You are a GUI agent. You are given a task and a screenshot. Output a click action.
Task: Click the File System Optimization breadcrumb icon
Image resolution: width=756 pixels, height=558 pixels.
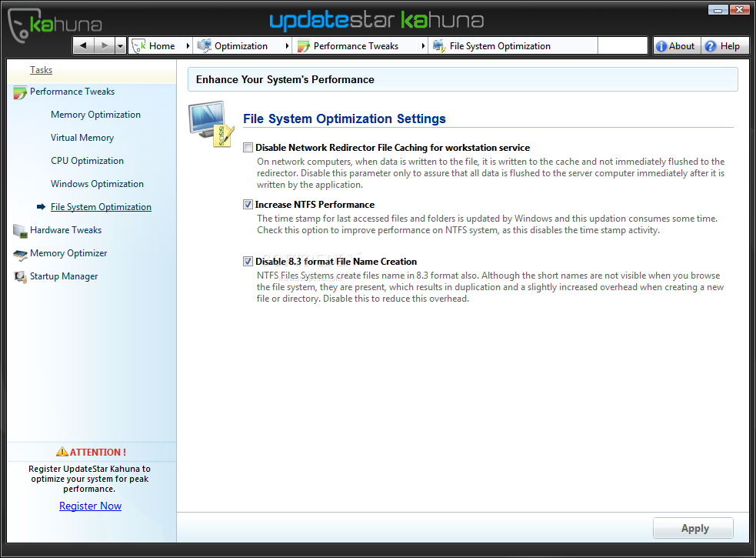(438, 46)
